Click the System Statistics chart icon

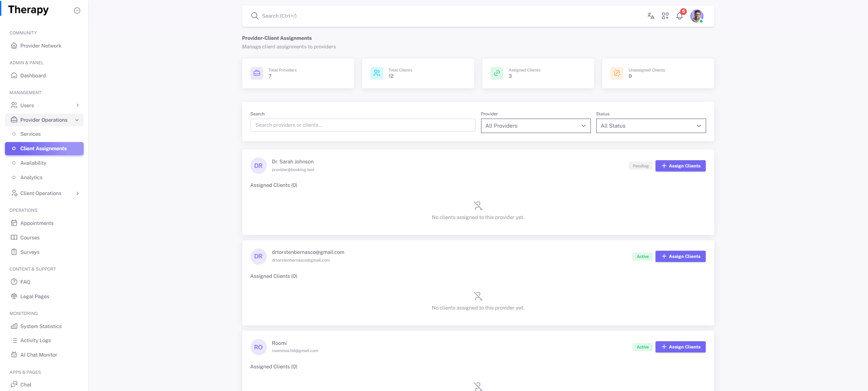tap(14, 326)
